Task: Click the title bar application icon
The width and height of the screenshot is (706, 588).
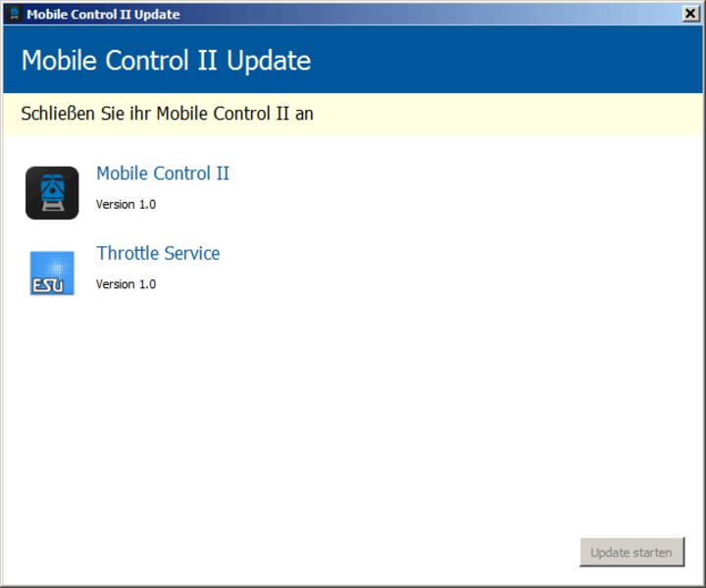Action: 15,14
